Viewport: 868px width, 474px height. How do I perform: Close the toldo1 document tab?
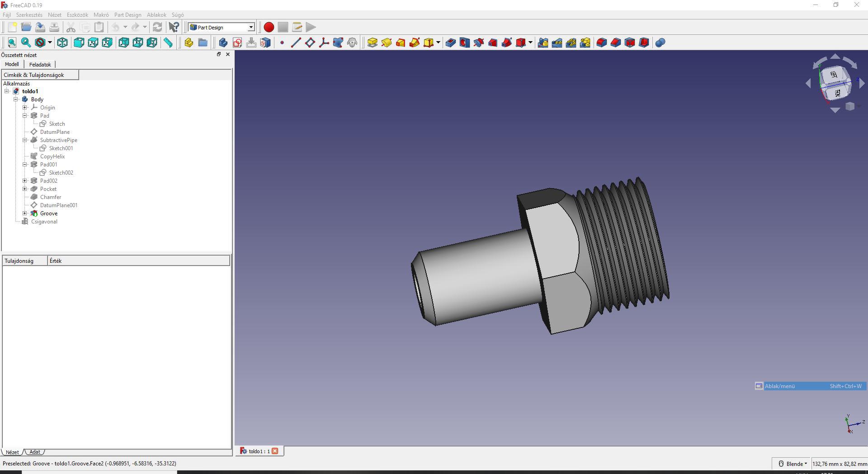275,451
